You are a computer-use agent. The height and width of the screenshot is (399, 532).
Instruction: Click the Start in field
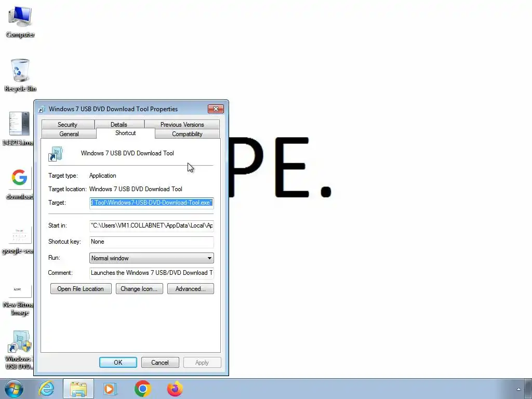click(x=152, y=225)
